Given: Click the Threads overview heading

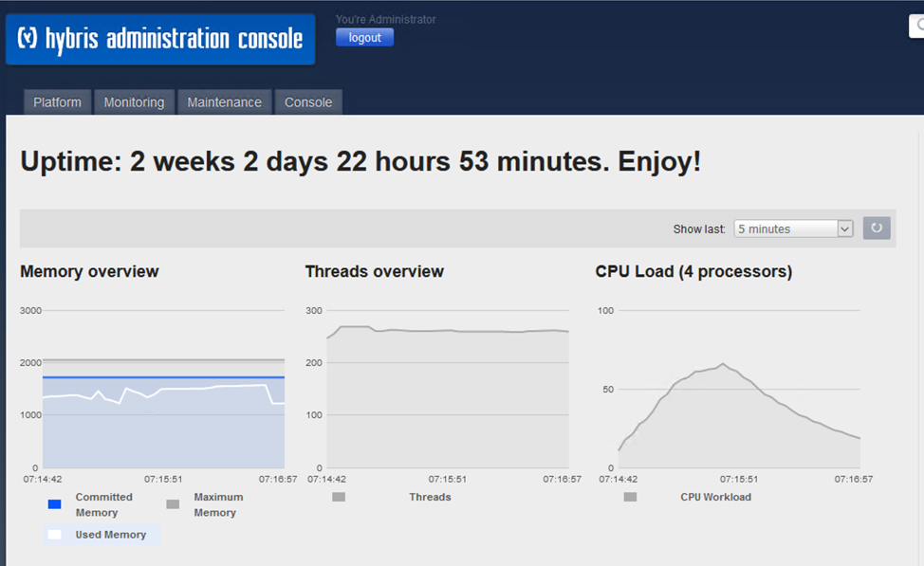Looking at the screenshot, I should (x=375, y=271).
